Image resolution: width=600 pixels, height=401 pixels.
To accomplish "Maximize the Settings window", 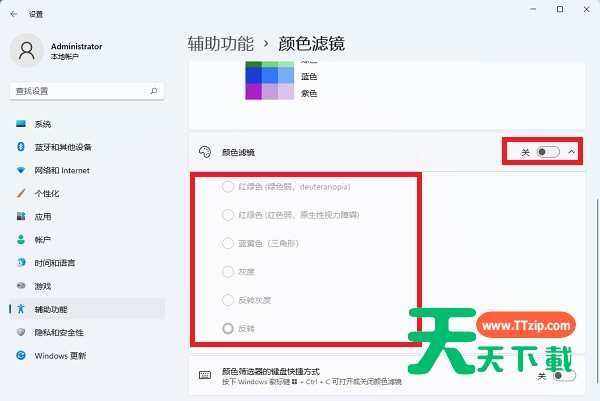I will [560, 9].
